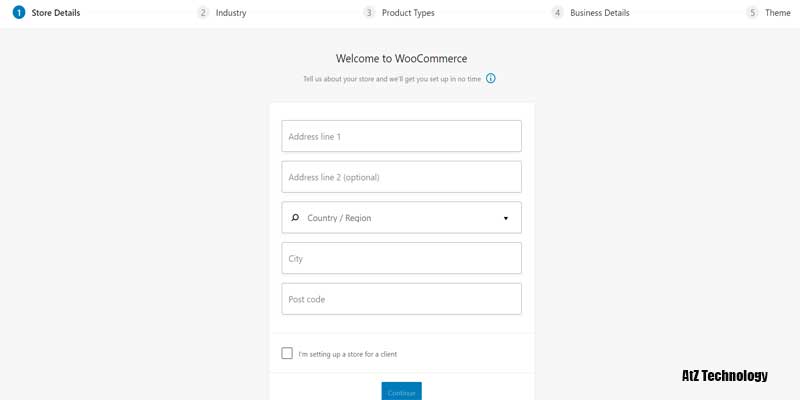Open the Country / Region combo box
800x400 pixels.
point(400,218)
